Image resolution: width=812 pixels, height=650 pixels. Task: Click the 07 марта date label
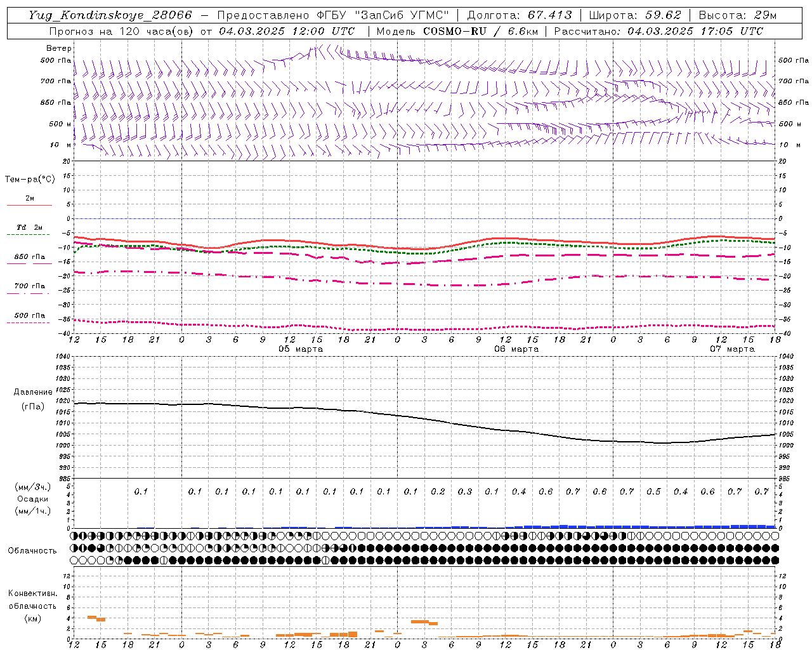732,348
